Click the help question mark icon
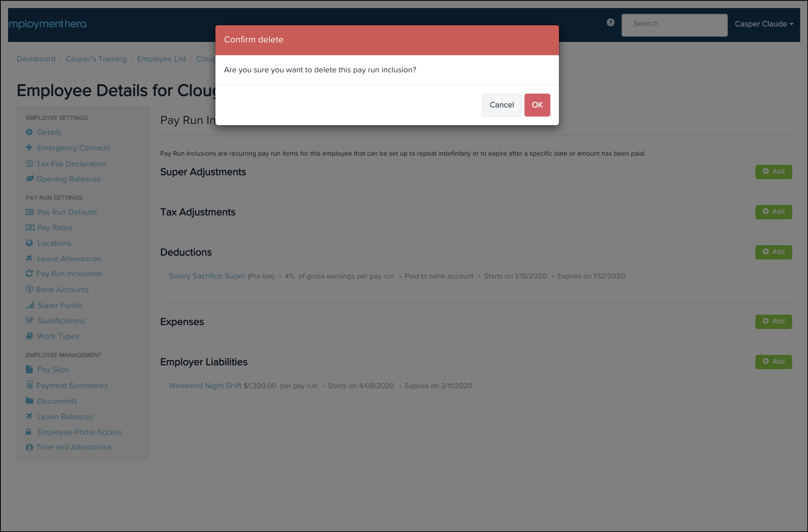The height and width of the screenshot is (532, 808). click(610, 23)
